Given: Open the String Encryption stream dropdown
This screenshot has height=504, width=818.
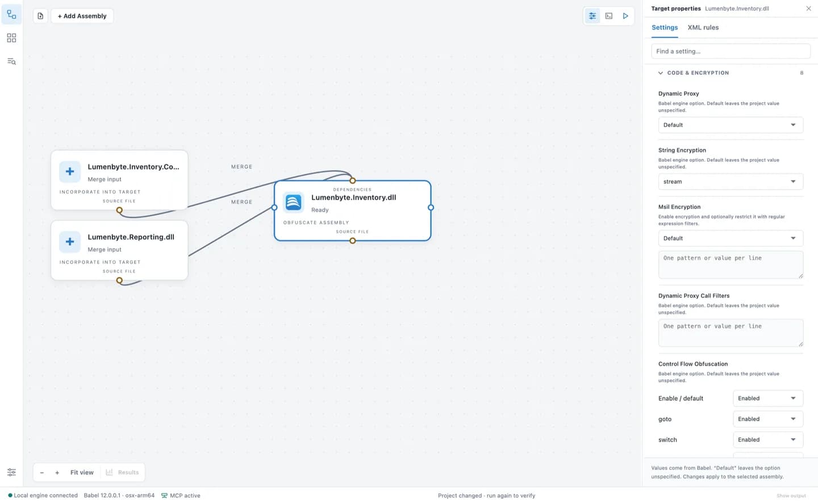Looking at the screenshot, I should coord(731,182).
